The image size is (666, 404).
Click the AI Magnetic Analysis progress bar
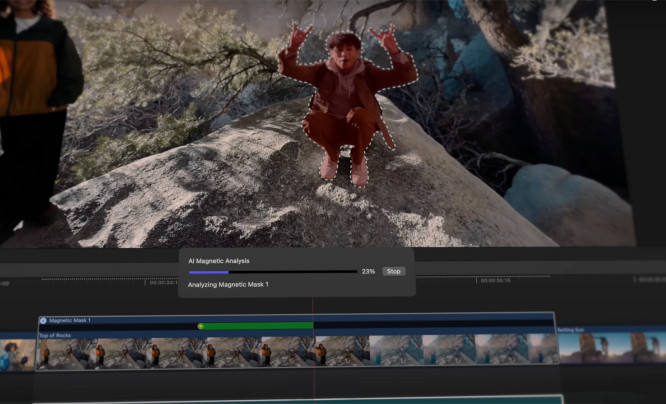273,272
